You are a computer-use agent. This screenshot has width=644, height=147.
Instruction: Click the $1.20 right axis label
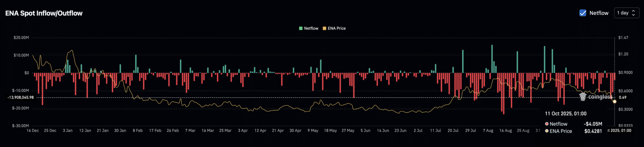pos(623,54)
